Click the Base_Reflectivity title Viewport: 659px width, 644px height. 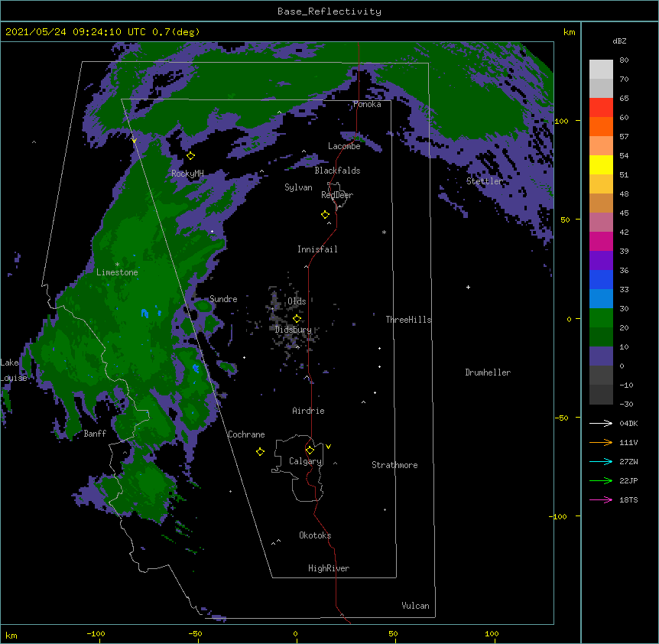329,11
